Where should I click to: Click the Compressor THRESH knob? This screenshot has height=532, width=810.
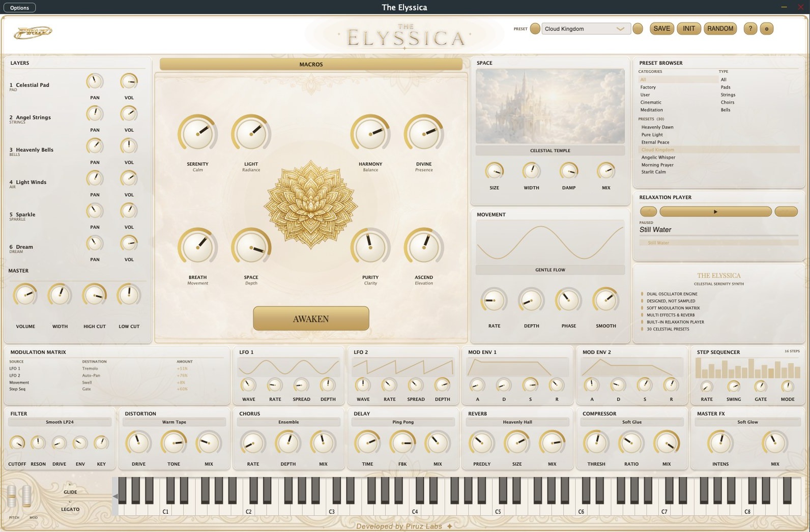tap(596, 443)
